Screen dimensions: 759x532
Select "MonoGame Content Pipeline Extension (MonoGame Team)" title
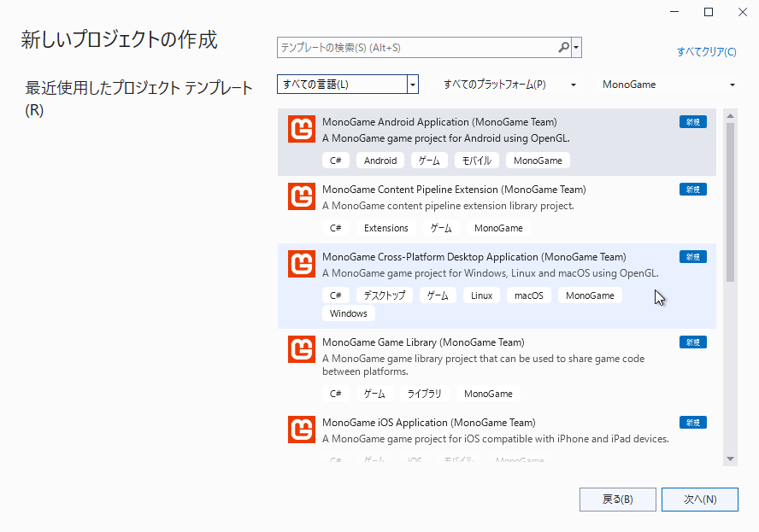coord(454,190)
